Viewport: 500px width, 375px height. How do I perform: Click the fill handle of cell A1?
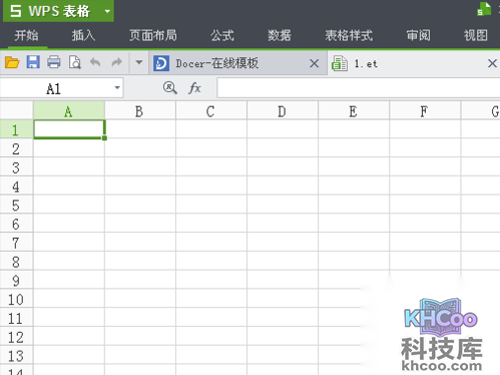(x=105, y=138)
